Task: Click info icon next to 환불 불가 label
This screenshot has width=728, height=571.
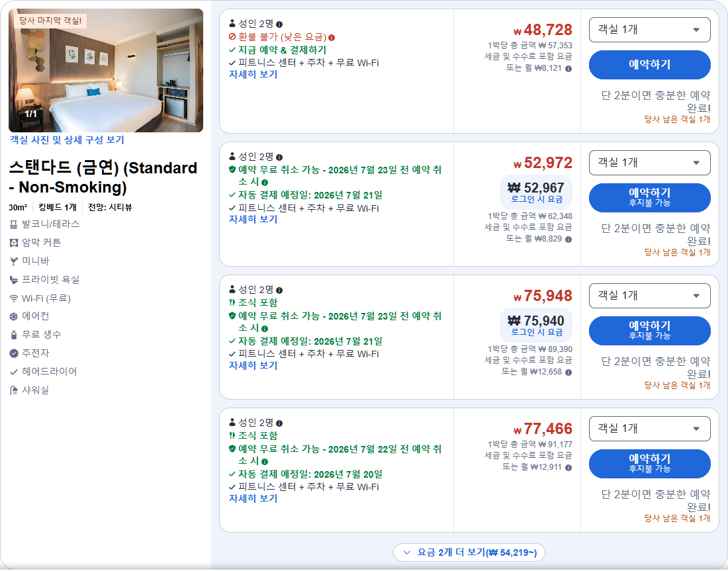Action: pyautogui.click(x=332, y=38)
